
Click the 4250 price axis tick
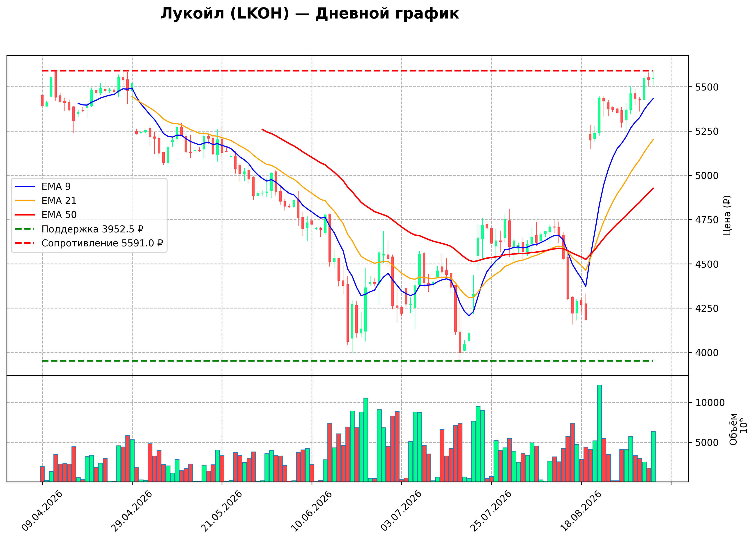pos(707,308)
